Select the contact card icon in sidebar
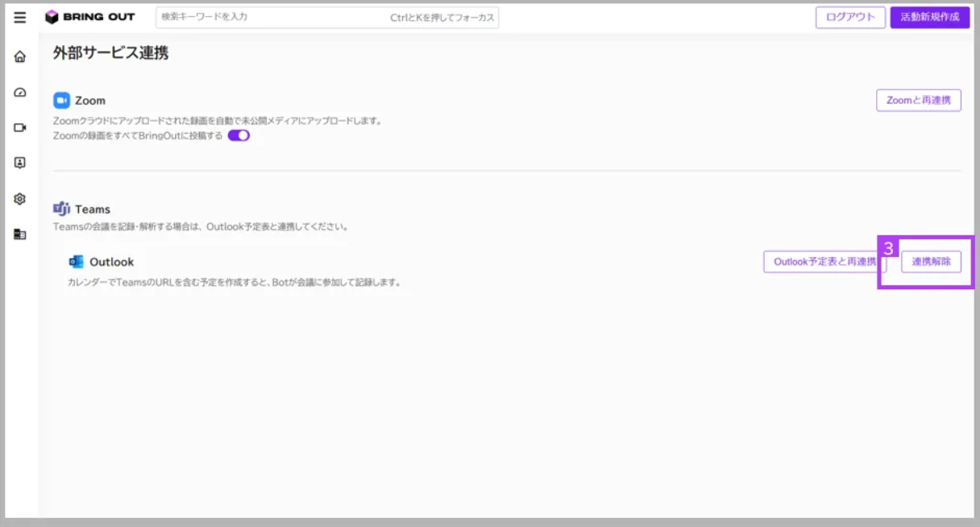 (20, 163)
